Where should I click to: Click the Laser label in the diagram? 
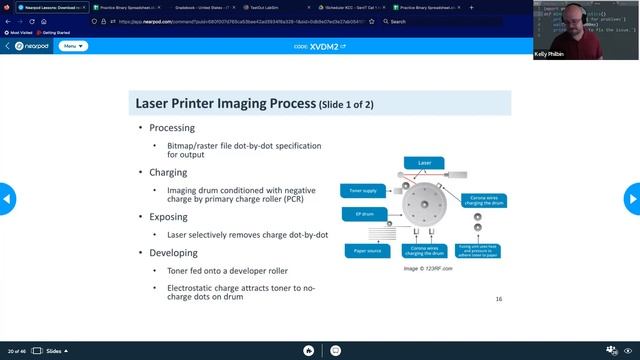click(424, 163)
